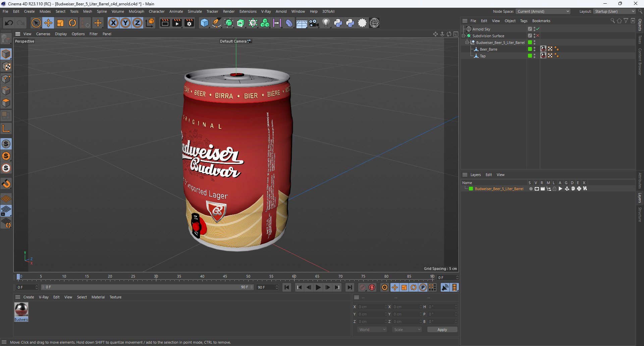Collapse Subdivision Surface tree item
The height and width of the screenshot is (346, 644).
tap(464, 36)
